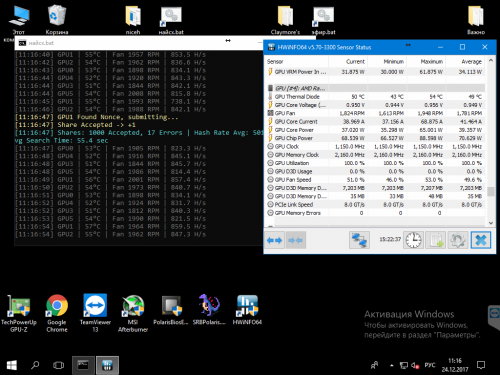Click the network tray icon

(x=404, y=366)
